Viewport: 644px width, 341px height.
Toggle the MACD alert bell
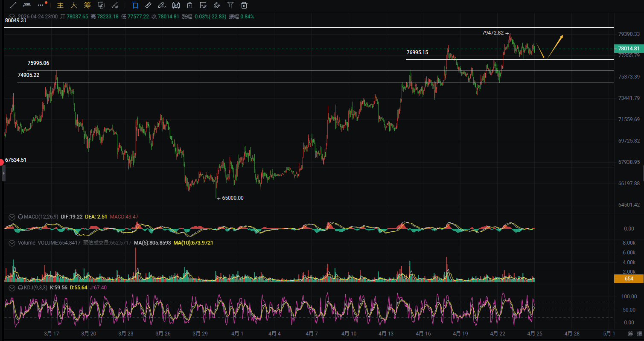pyautogui.click(x=20, y=217)
